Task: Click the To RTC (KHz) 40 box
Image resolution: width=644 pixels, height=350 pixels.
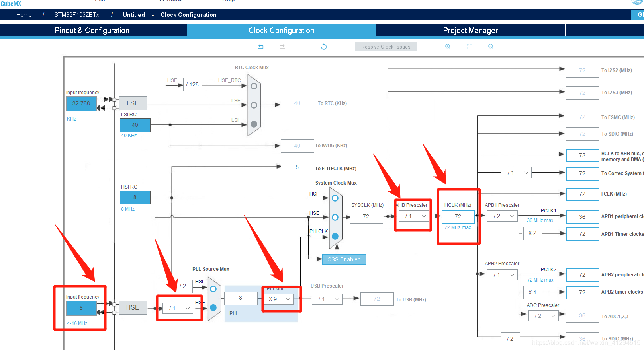Action: coord(297,103)
